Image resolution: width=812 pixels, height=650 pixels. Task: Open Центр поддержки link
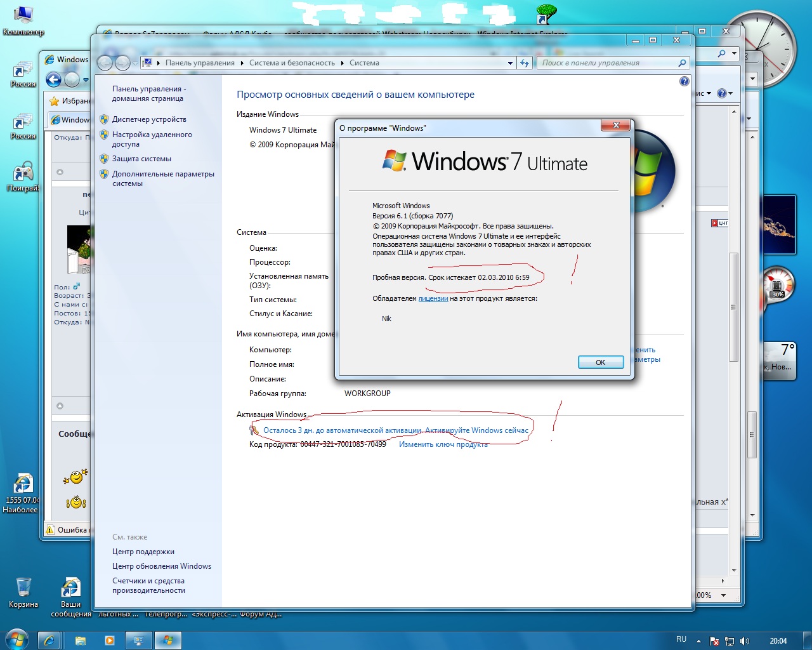point(143,552)
